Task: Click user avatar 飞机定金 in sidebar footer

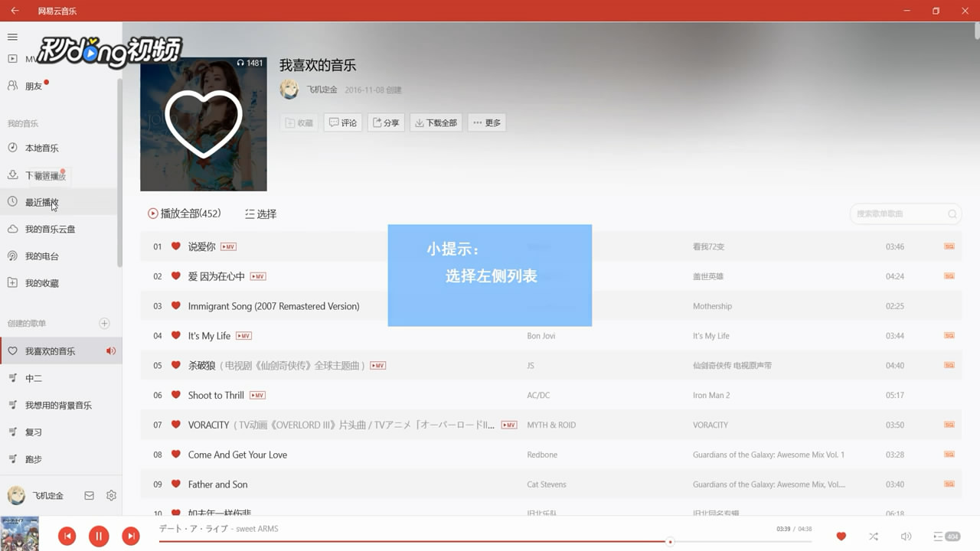Action: click(x=16, y=495)
